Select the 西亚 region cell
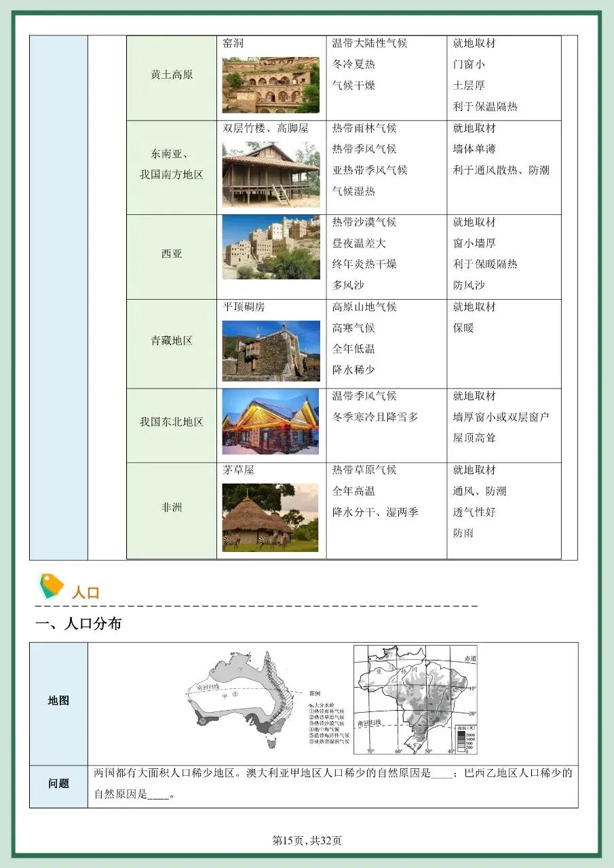The width and height of the screenshot is (614, 868). tap(172, 257)
